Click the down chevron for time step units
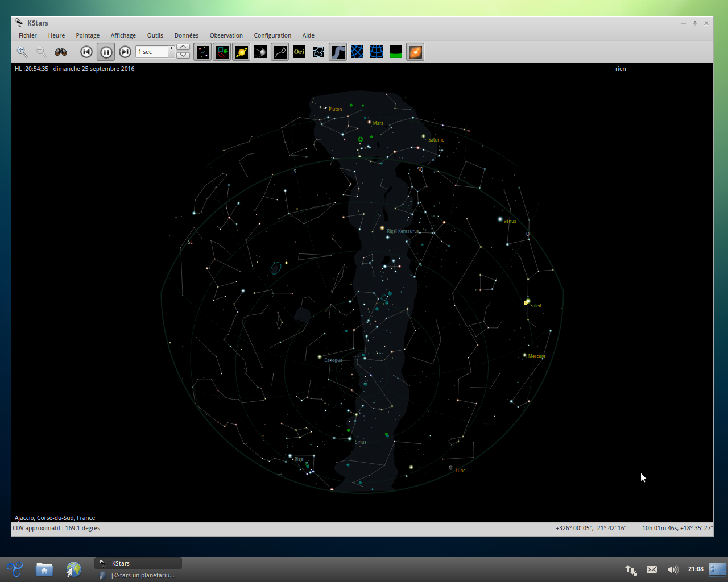728x582 pixels. click(x=183, y=55)
